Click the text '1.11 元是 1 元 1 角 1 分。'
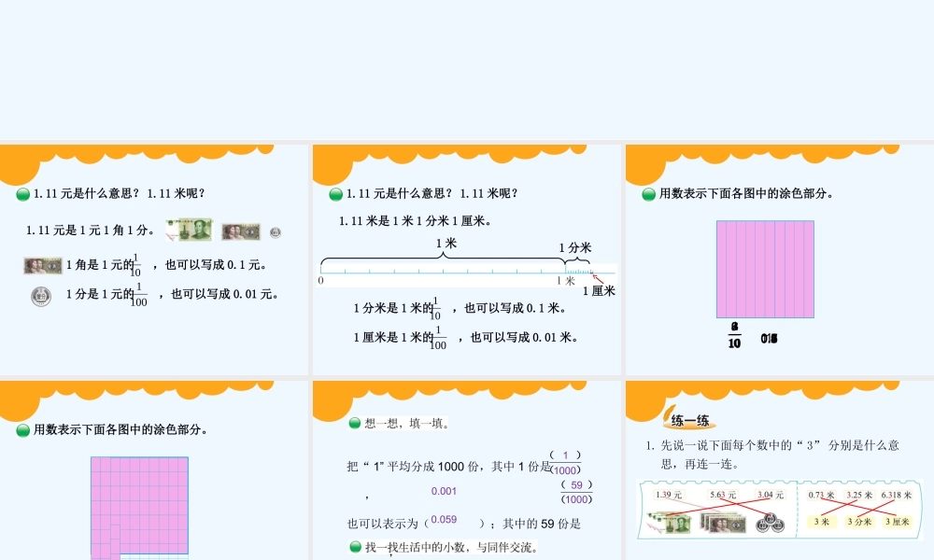This screenshot has height=560, width=934. (90, 231)
